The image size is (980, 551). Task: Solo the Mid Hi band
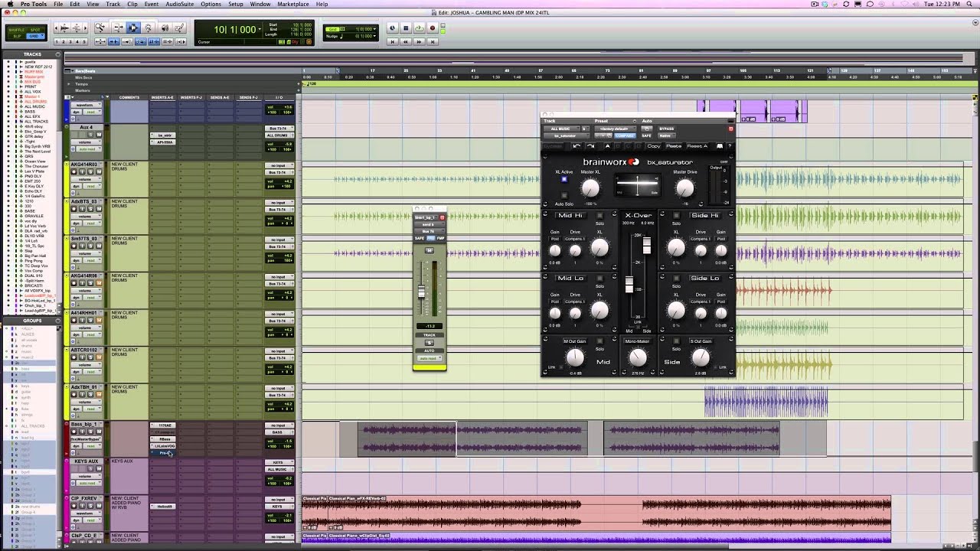click(599, 216)
